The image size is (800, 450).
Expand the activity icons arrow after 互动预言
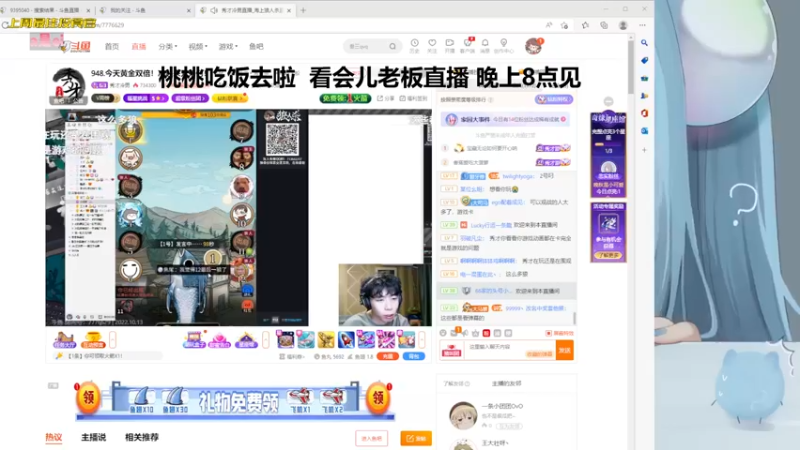click(113, 339)
